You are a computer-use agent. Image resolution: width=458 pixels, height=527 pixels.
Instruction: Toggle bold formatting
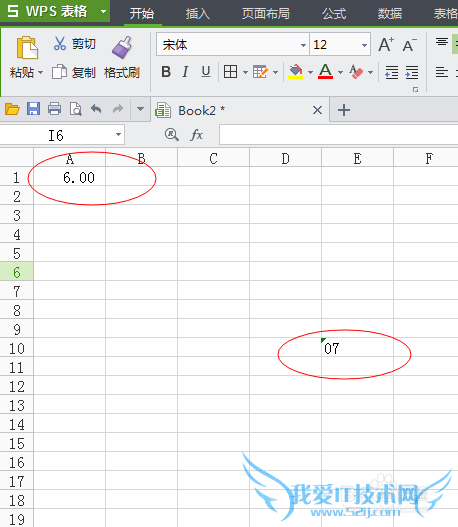tap(166, 72)
